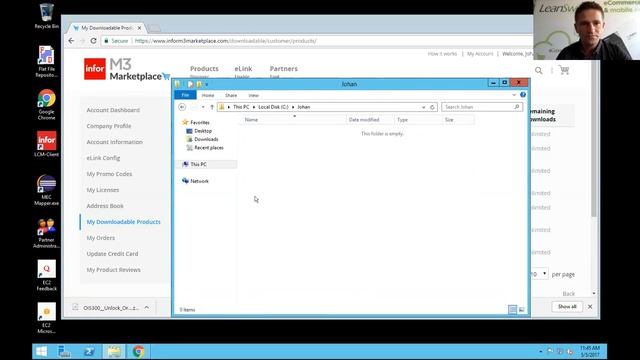Open the Recycle Bin desktop icon
Image resolution: width=640 pixels, height=360 pixels.
coord(46,16)
